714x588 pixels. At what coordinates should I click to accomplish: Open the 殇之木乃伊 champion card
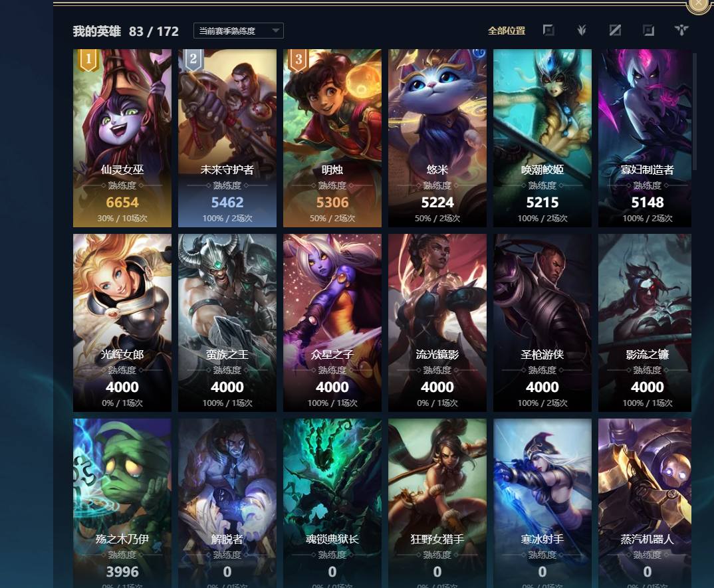pos(122,503)
